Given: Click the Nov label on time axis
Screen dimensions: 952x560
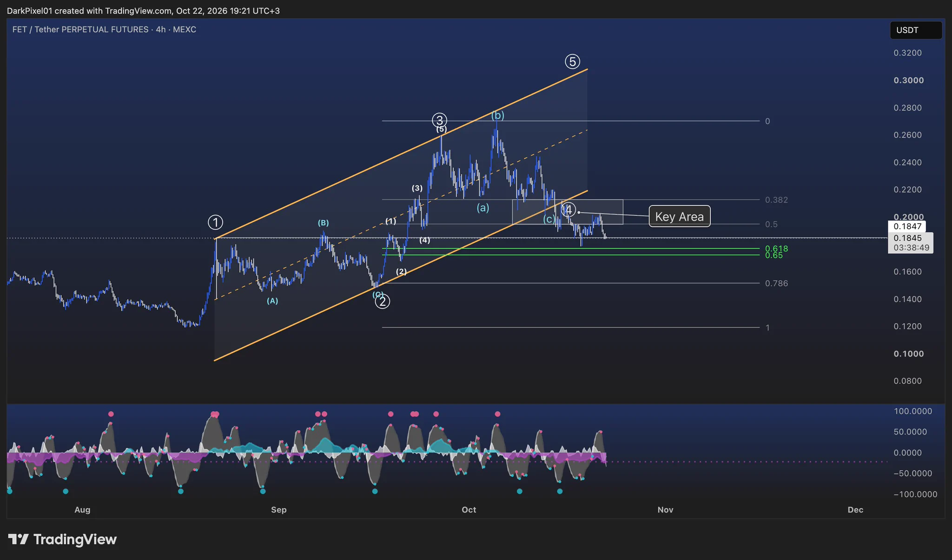Looking at the screenshot, I should click(x=666, y=510).
